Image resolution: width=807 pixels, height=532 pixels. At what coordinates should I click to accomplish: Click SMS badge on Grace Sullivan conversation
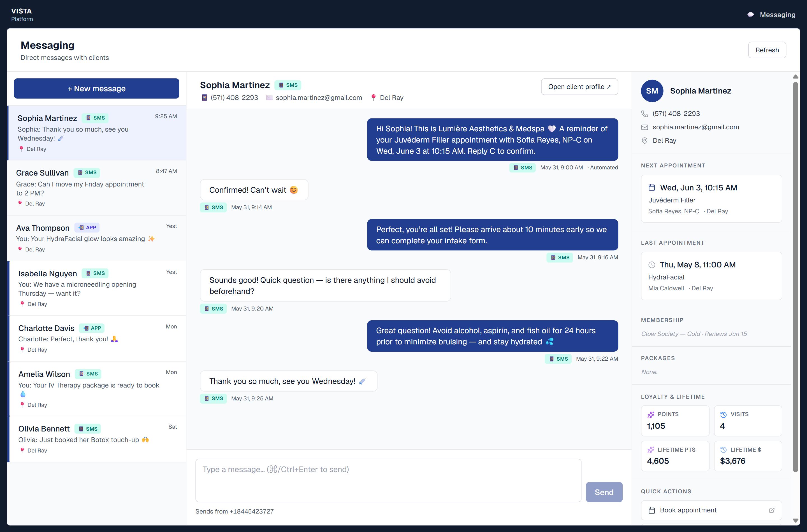click(x=87, y=172)
